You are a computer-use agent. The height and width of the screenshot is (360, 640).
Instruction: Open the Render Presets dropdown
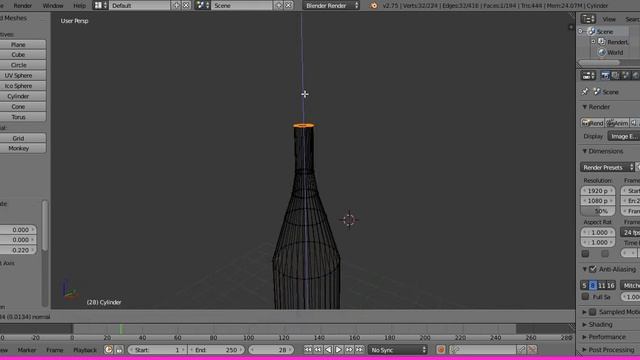click(608, 167)
